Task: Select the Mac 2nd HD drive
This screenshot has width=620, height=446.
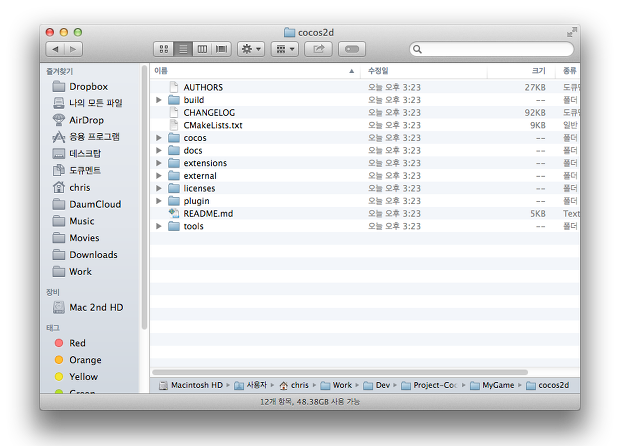Action: click(88, 307)
